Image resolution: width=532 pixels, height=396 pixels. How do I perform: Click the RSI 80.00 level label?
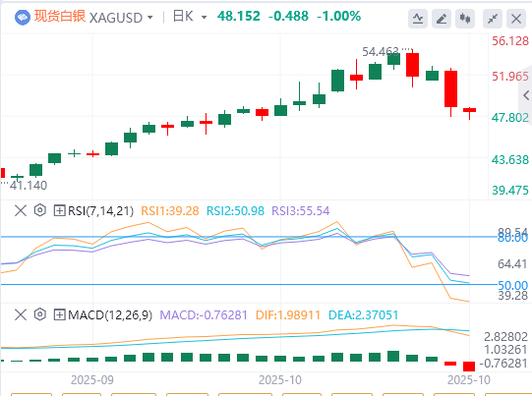pos(512,238)
